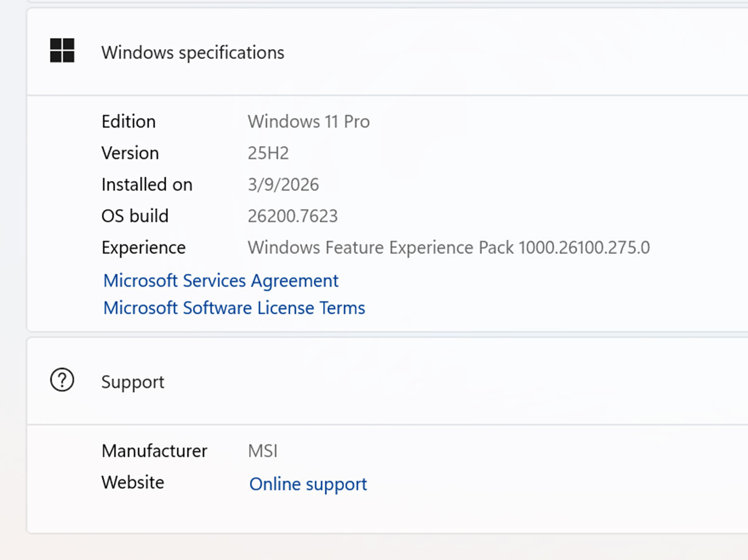Click the Installed on date 3/9/2026
The height and width of the screenshot is (560, 748).
[x=284, y=184]
